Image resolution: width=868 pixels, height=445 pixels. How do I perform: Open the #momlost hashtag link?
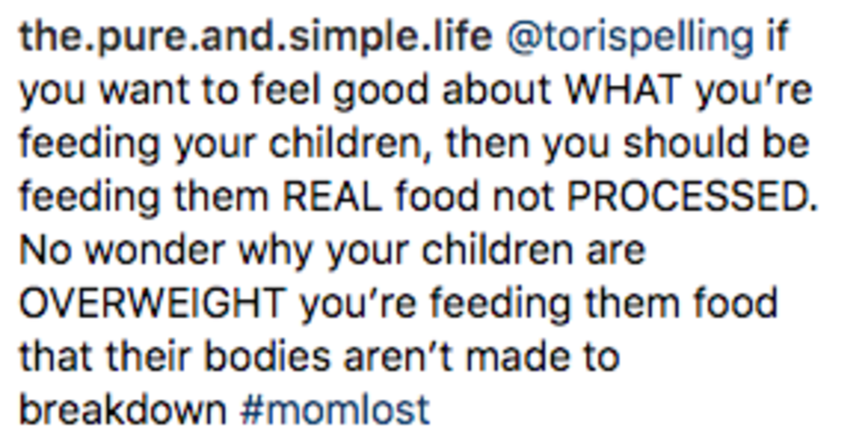(x=335, y=409)
